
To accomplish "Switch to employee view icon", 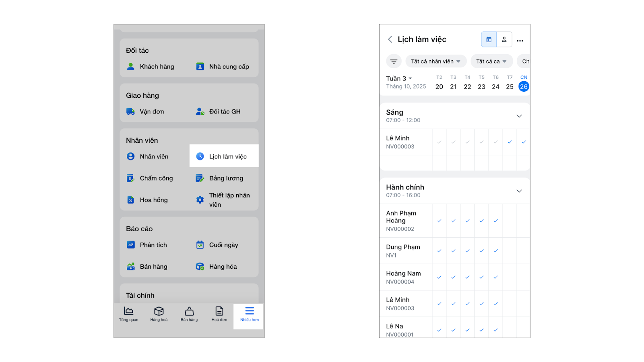I will pos(504,39).
